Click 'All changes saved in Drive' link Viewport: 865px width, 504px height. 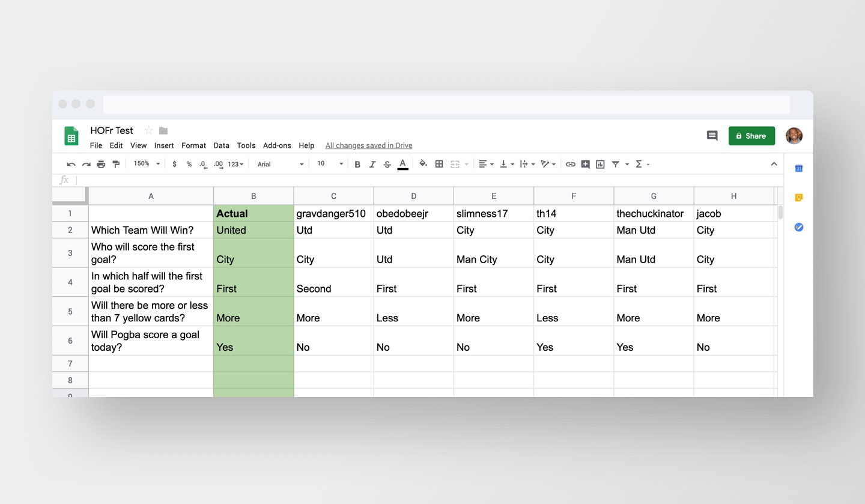pyautogui.click(x=369, y=145)
